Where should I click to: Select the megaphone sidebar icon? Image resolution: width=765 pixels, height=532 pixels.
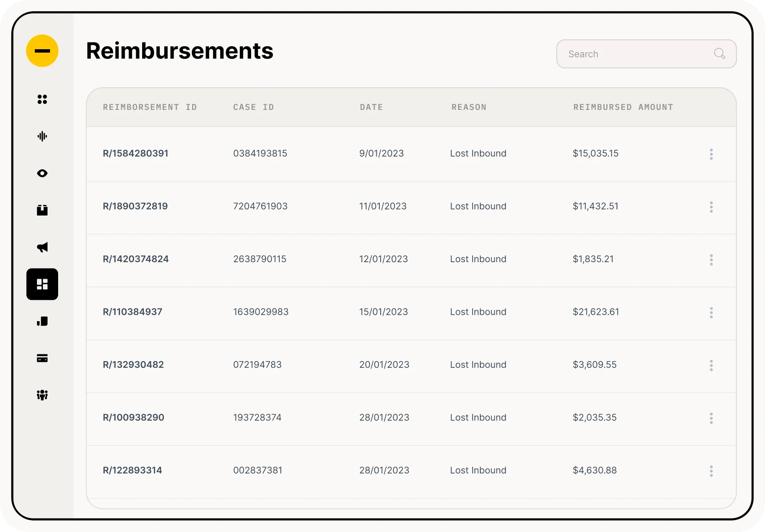pyautogui.click(x=42, y=247)
